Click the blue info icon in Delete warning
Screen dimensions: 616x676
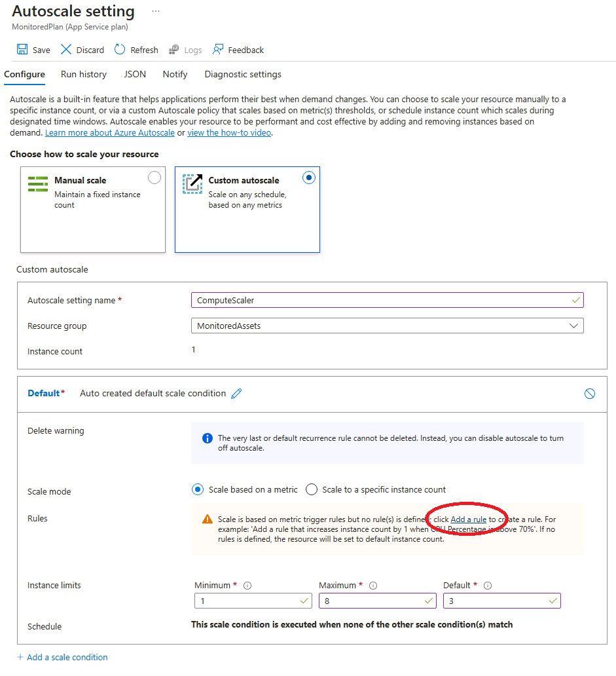pyautogui.click(x=208, y=438)
